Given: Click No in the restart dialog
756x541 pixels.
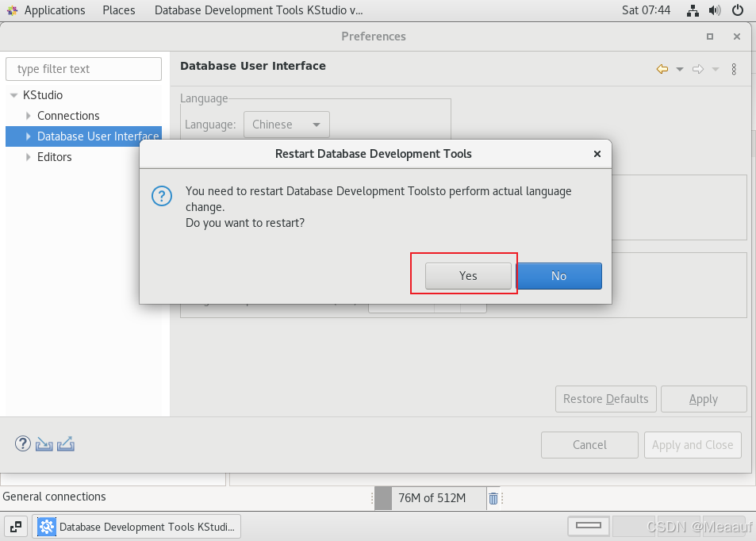Looking at the screenshot, I should [x=558, y=276].
